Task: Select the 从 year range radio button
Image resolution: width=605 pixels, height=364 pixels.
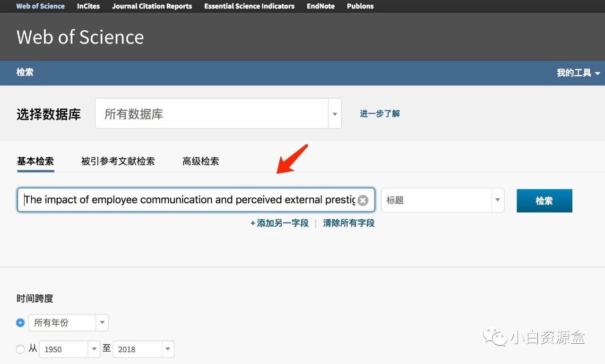Action: tap(20, 349)
